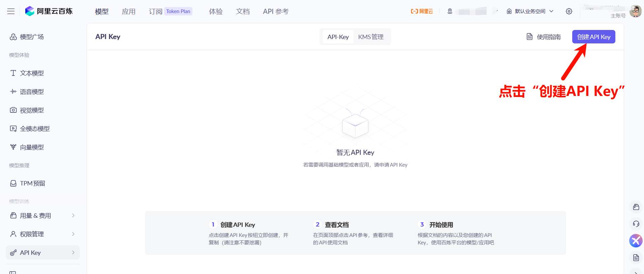Click the 暂无API Key text
The height and width of the screenshot is (274, 644).
[x=355, y=152]
